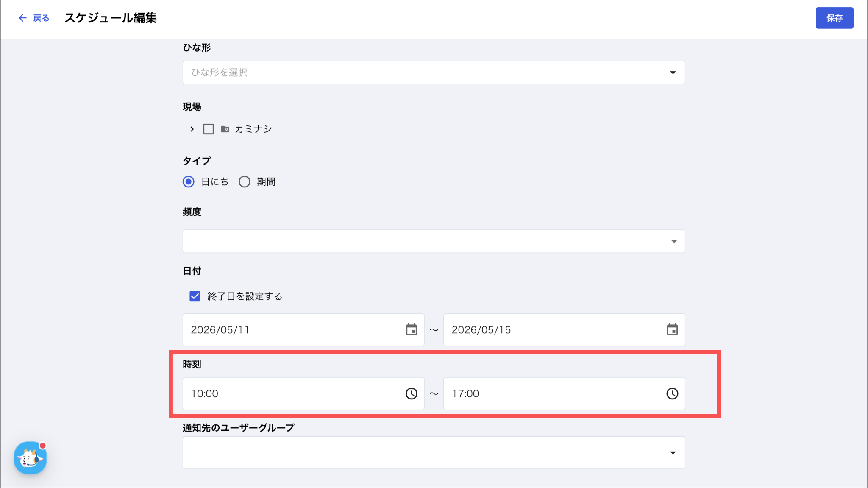Click the 保存 save button
The width and height of the screenshot is (868, 488).
tap(834, 18)
